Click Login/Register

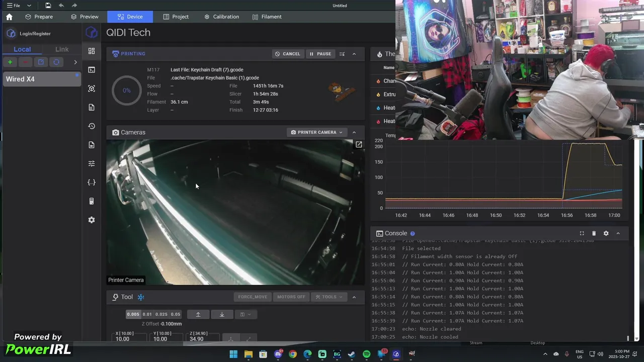point(35,34)
